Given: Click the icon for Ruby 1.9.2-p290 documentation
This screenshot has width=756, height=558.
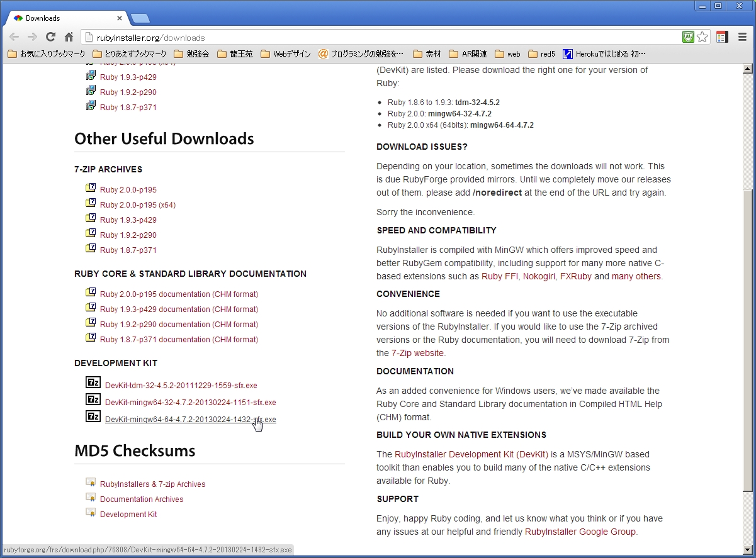Looking at the screenshot, I should (x=91, y=323).
